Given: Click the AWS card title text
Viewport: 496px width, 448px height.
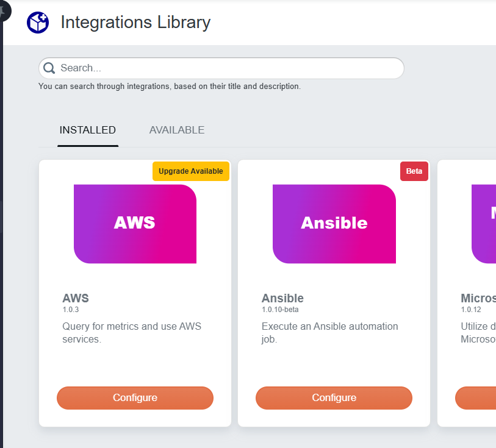Looking at the screenshot, I should pos(76,298).
